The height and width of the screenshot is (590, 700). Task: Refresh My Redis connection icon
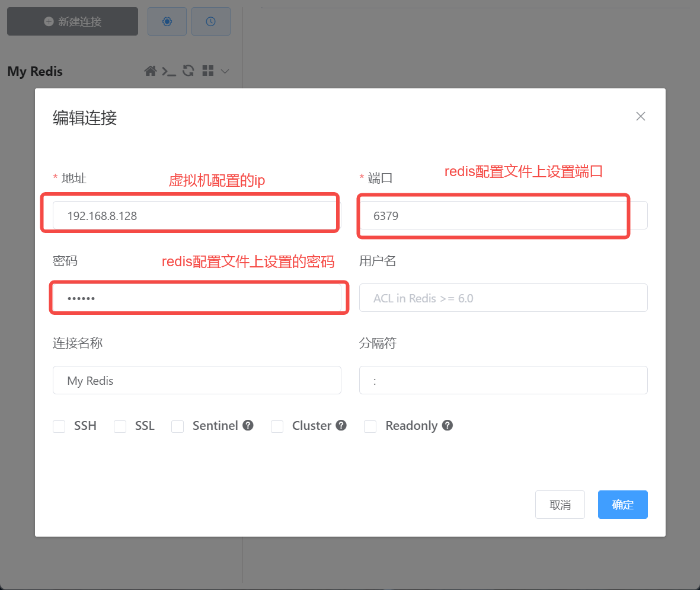tap(188, 71)
